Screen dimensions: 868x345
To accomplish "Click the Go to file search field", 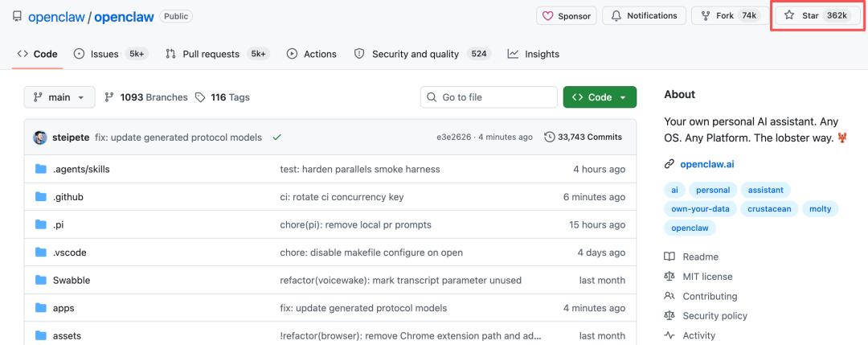I will pyautogui.click(x=489, y=97).
